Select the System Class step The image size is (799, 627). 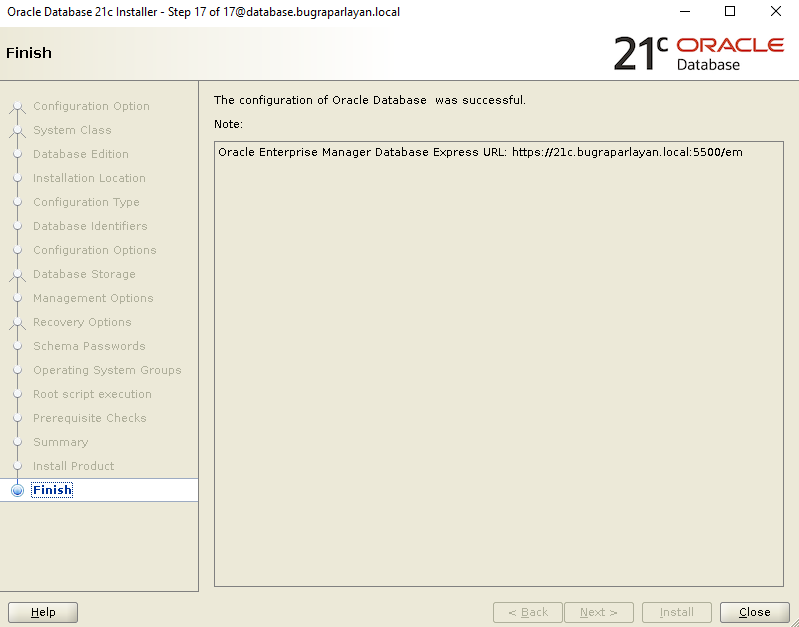click(x=72, y=130)
